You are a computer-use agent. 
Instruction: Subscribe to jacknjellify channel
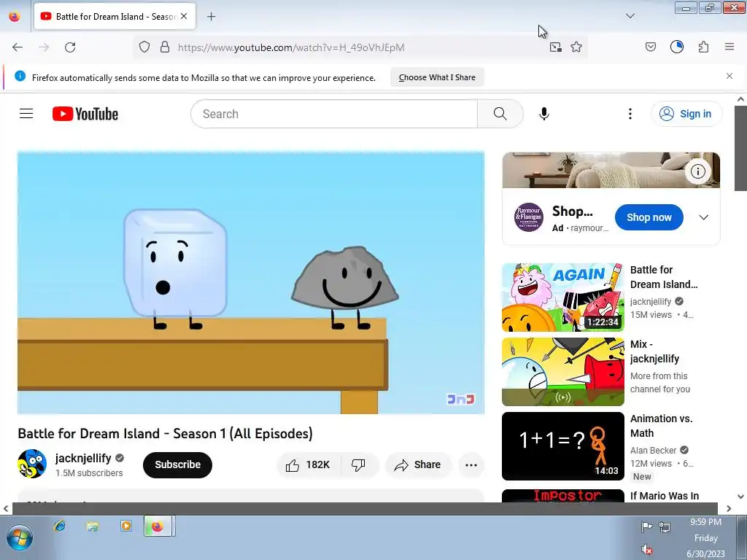click(177, 464)
